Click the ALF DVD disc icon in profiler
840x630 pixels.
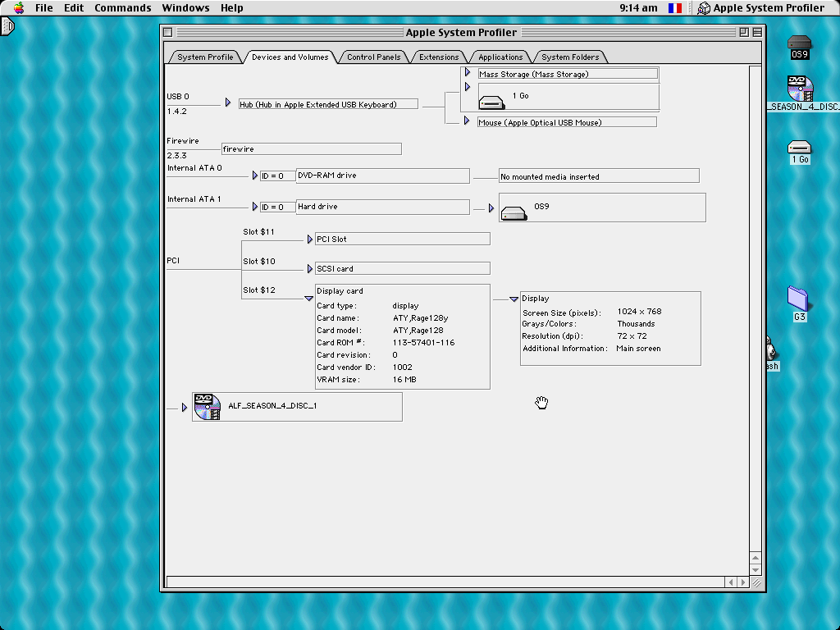click(208, 407)
